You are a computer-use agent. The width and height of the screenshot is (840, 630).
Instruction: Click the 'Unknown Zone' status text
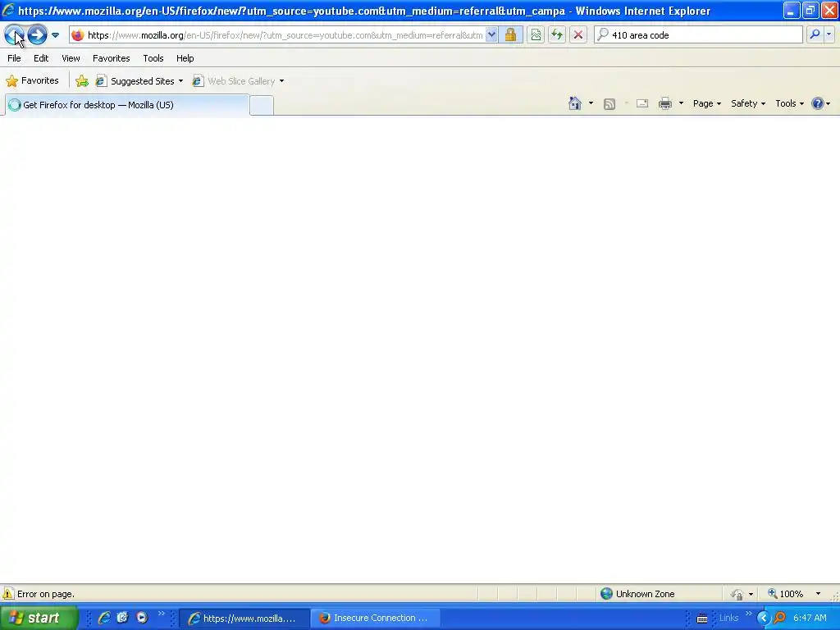645,594
